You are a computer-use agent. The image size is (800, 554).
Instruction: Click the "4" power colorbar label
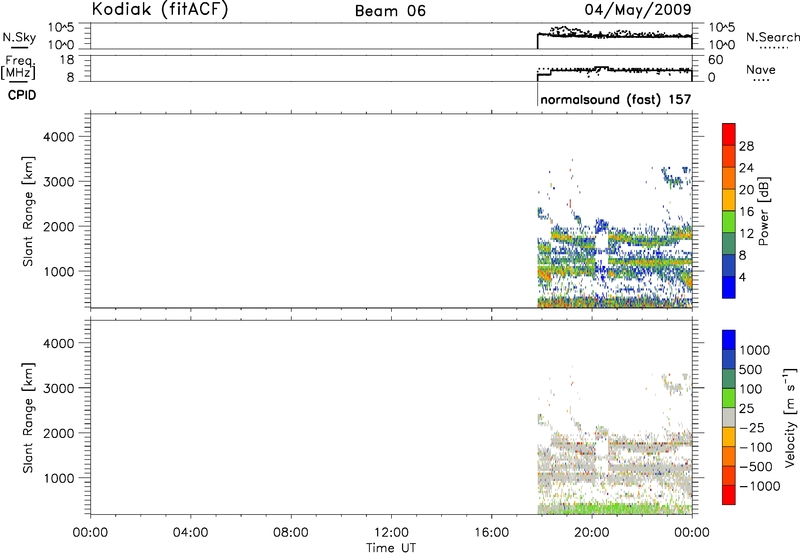tap(742, 277)
